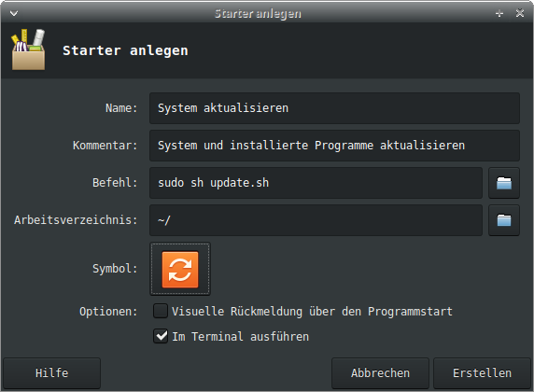Screen dimensions: 534x392
Task: Click the bold Starter anlegen heading
Action: pos(125,50)
